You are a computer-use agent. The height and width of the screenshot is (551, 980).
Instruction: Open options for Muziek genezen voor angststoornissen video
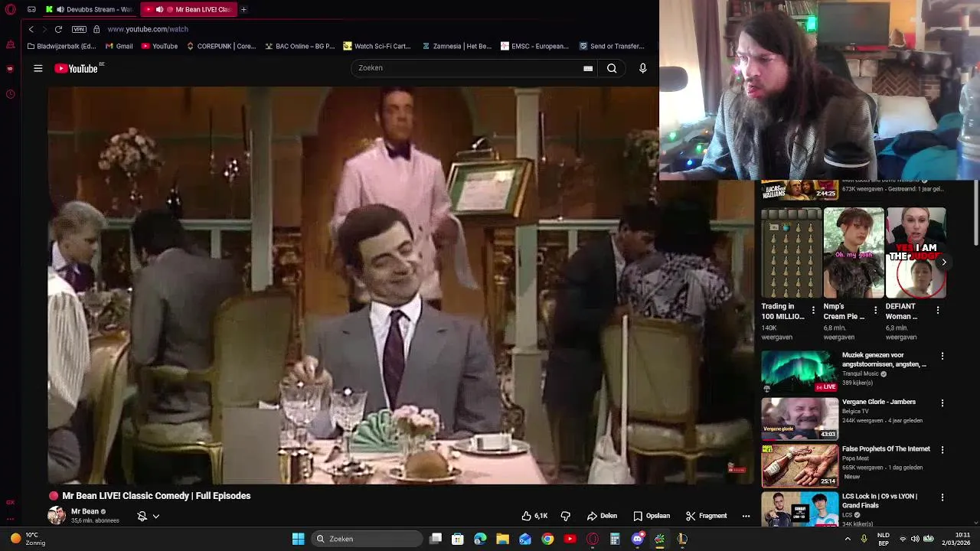point(942,356)
